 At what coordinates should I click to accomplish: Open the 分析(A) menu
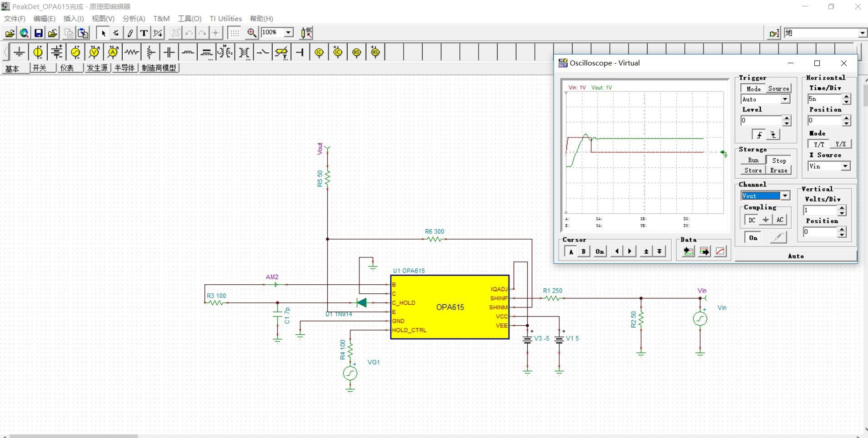point(134,19)
